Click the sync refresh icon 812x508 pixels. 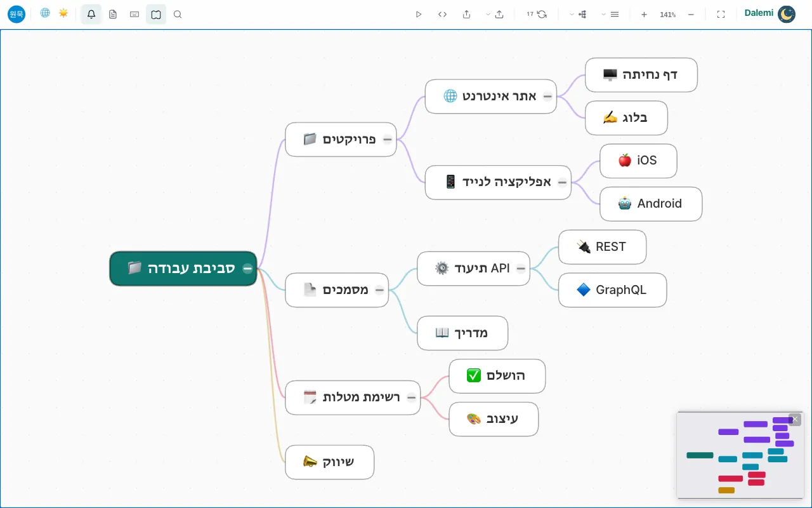point(542,14)
